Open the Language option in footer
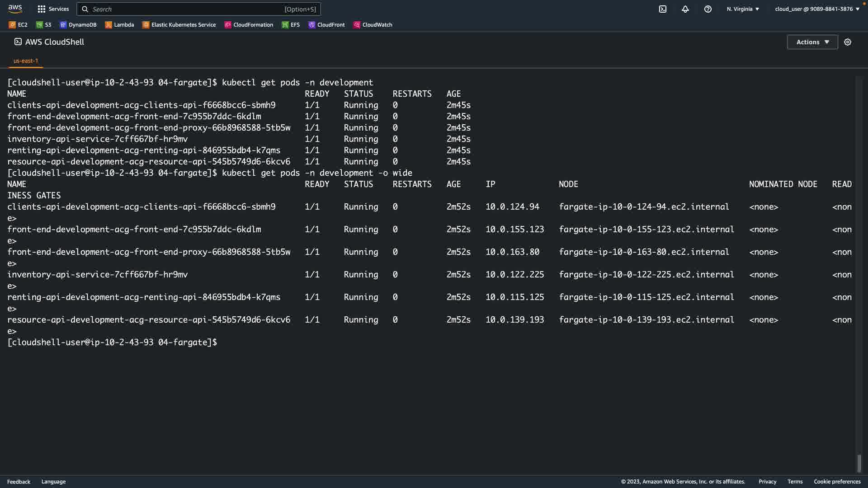Screen dimensions: 868x488 [53, 482]
